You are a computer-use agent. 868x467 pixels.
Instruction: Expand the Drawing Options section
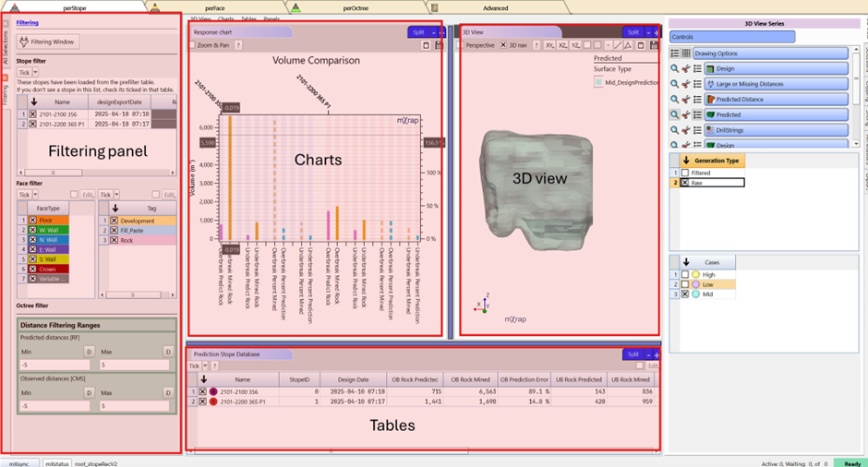pyautogui.click(x=770, y=54)
